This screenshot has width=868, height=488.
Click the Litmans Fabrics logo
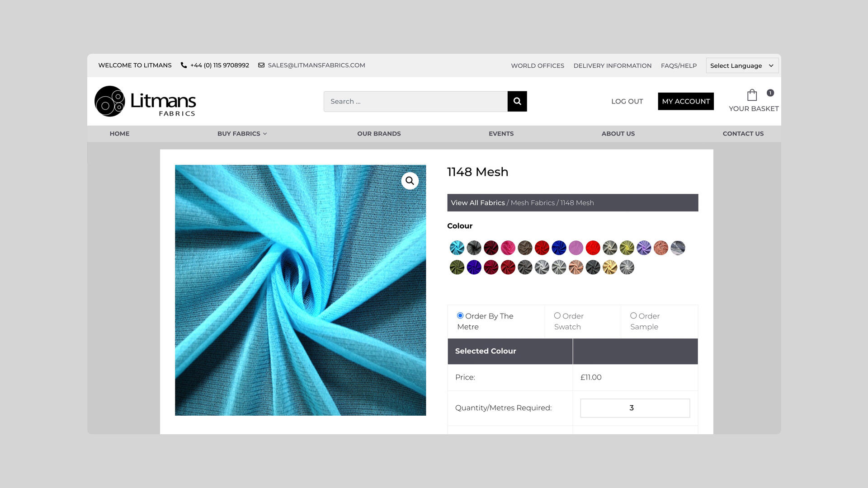point(145,101)
